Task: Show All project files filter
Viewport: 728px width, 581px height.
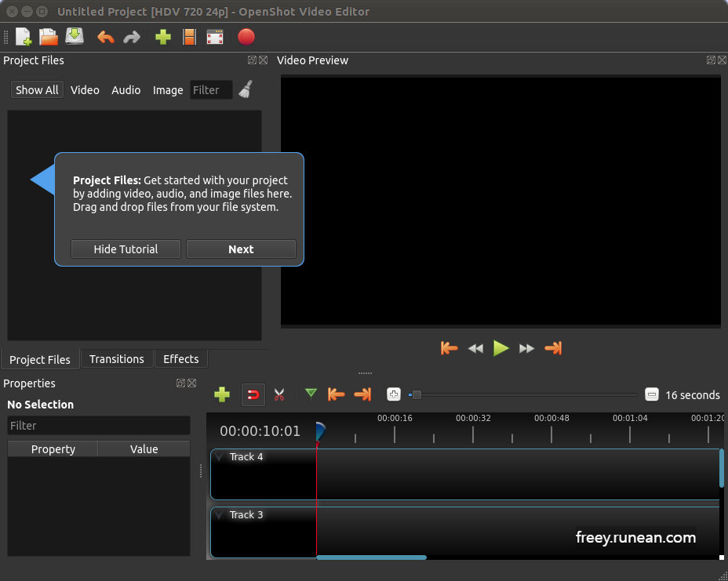Action: (x=37, y=90)
